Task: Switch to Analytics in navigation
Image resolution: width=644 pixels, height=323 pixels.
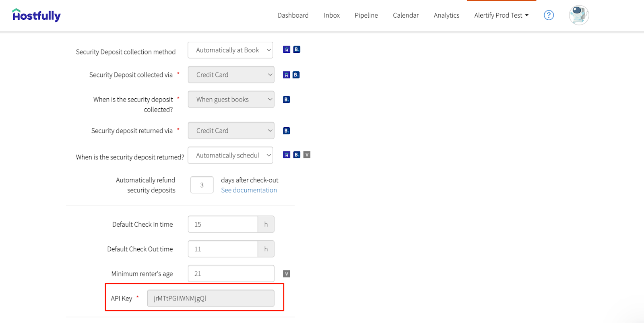Action: (446, 15)
